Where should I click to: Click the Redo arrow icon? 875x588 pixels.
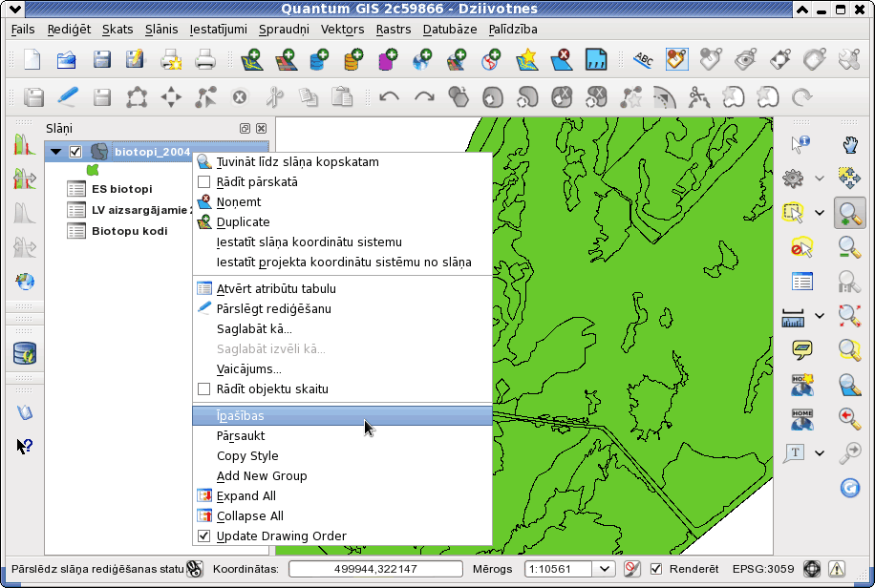pos(424,97)
